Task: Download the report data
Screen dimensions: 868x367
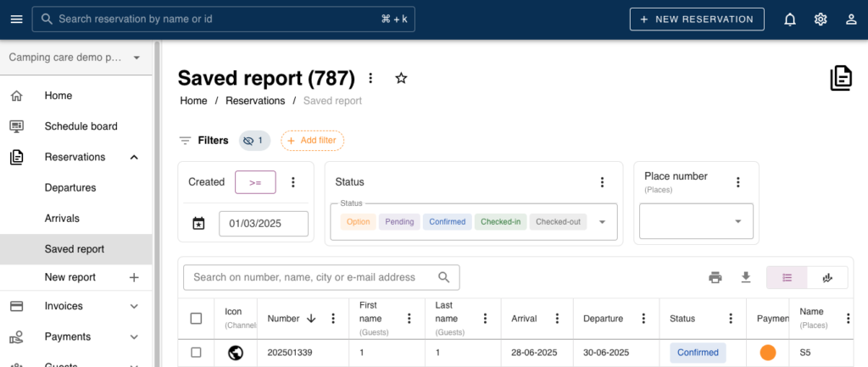Action: (746, 277)
